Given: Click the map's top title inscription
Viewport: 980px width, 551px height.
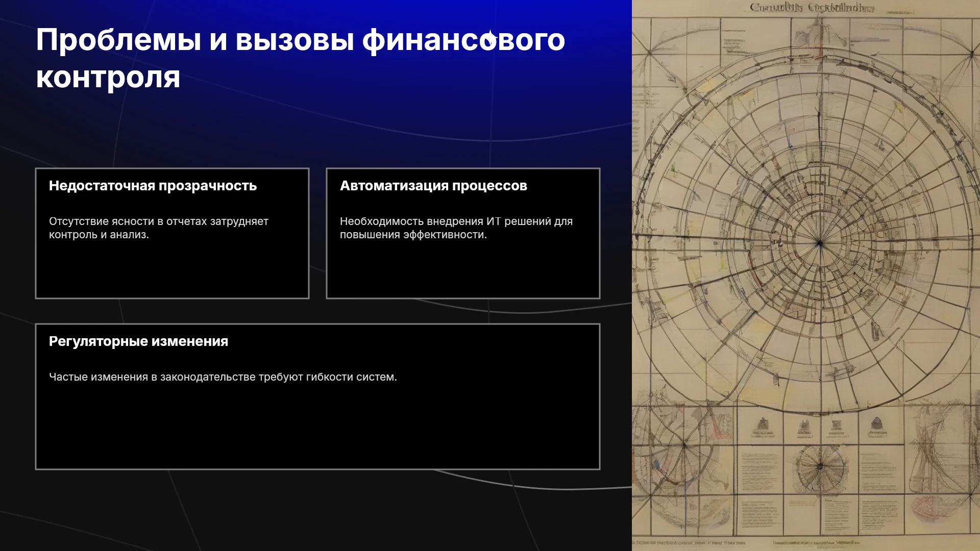Looking at the screenshot, I should coord(812,8).
